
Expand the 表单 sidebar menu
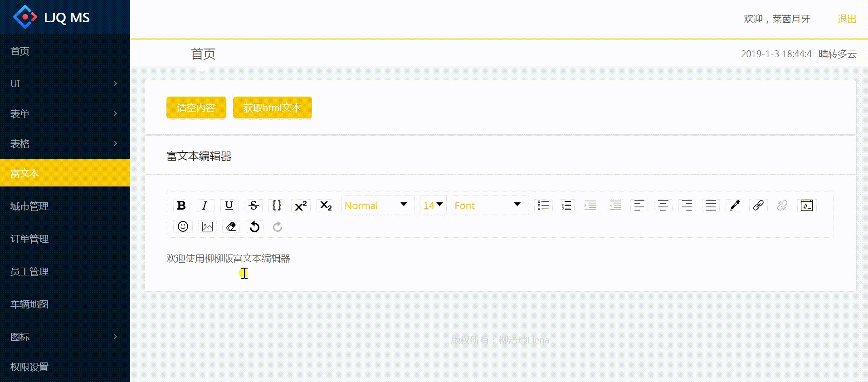click(x=65, y=113)
